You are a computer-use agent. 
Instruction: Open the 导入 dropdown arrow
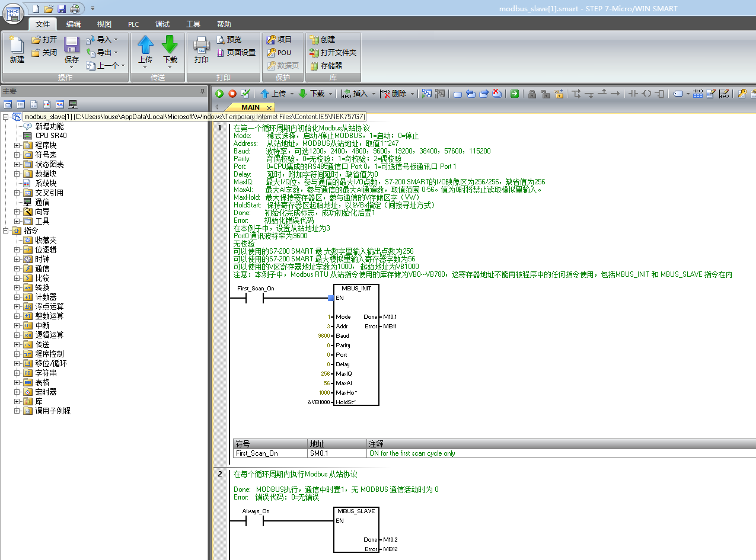(x=116, y=40)
